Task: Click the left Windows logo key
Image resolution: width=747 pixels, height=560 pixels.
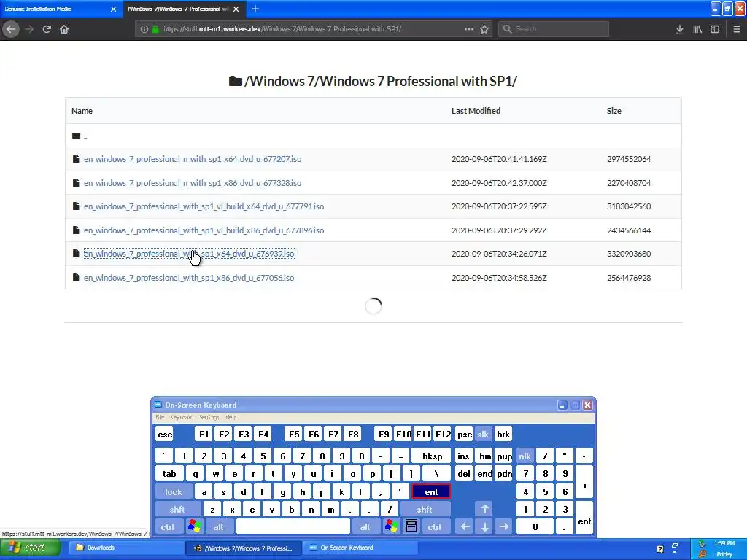Action: click(194, 526)
